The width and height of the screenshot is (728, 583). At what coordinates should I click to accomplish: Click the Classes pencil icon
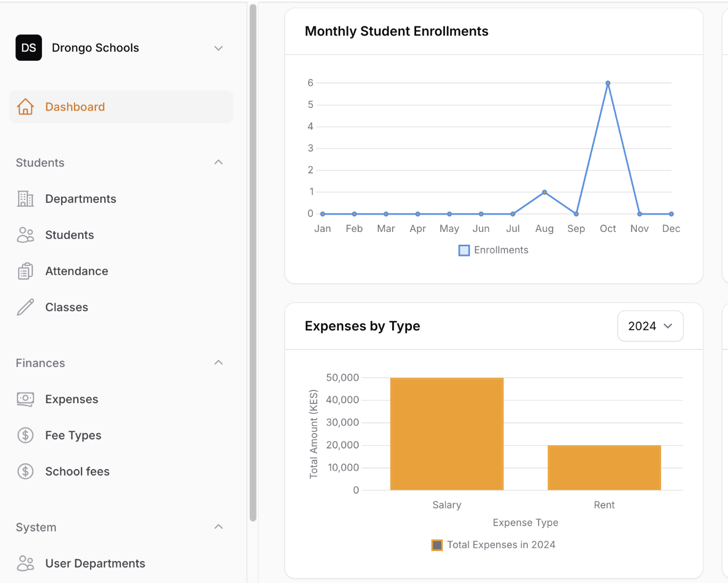tap(25, 307)
